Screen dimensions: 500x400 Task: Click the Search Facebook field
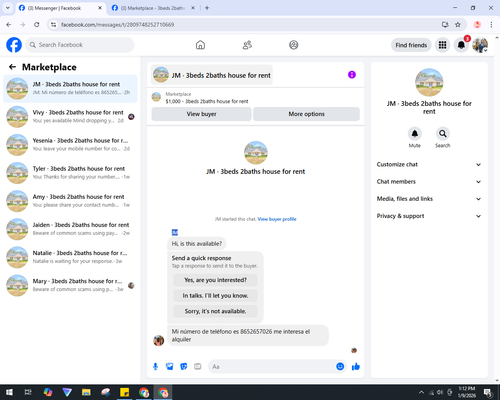(80, 45)
